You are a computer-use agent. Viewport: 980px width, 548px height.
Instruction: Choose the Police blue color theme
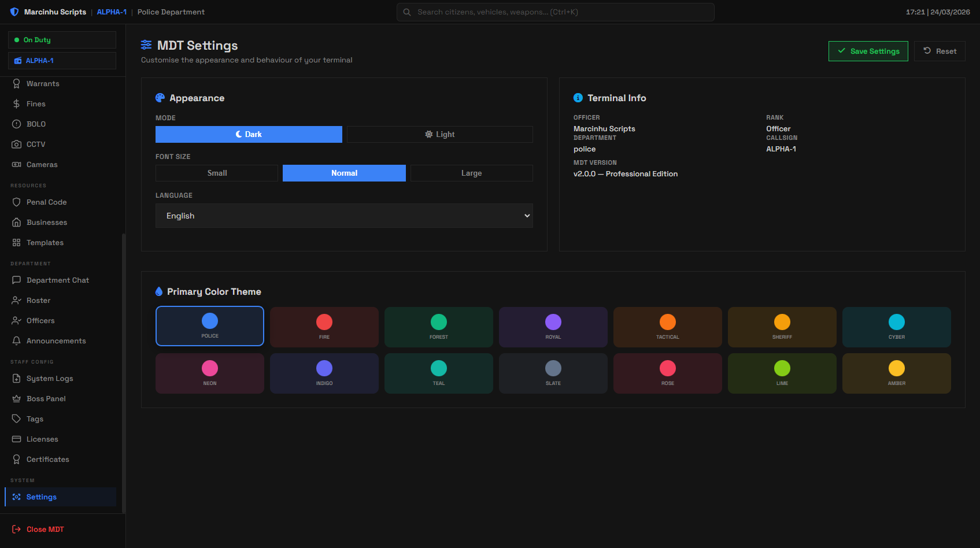pos(210,326)
